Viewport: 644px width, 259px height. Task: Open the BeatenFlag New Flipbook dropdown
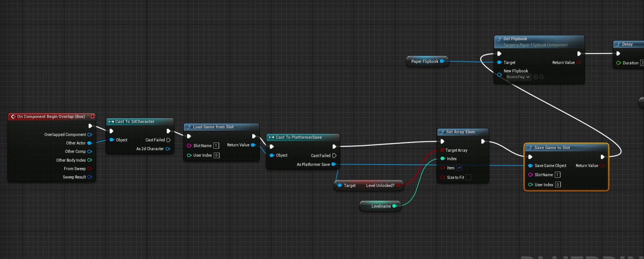(518, 77)
